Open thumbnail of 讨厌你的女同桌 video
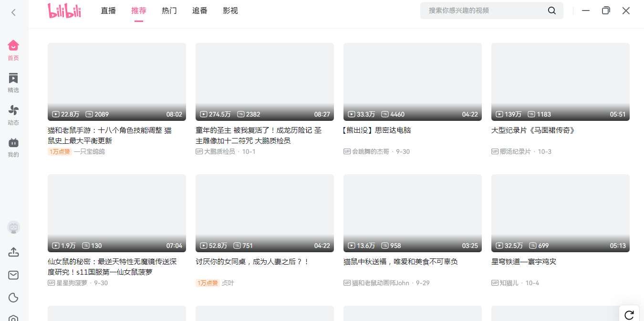This screenshot has height=321, width=644. (x=265, y=213)
